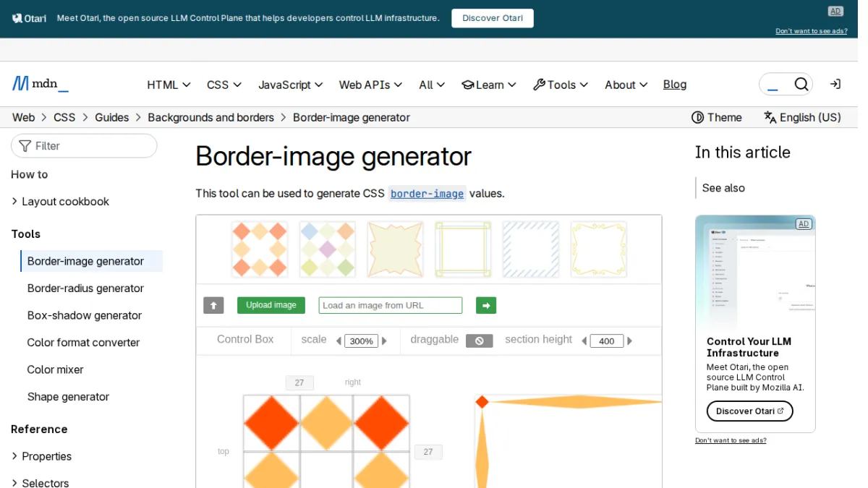
Task: Click the AD badge on sidebar ad
Action: click(x=803, y=224)
